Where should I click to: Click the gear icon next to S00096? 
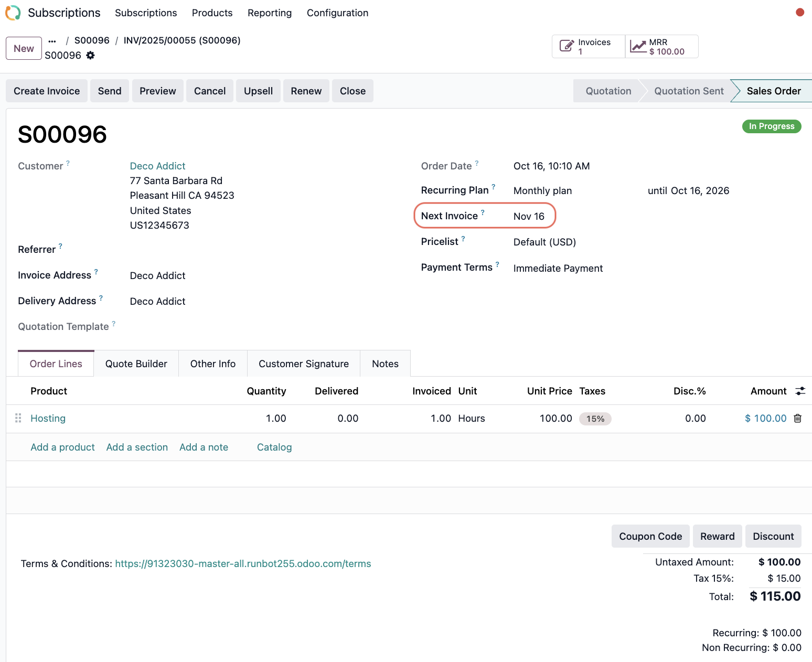coord(90,56)
